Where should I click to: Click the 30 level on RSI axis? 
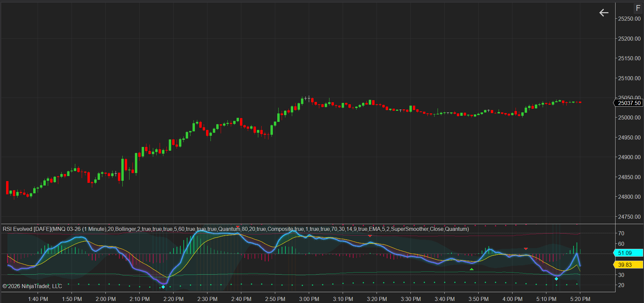point(621,275)
